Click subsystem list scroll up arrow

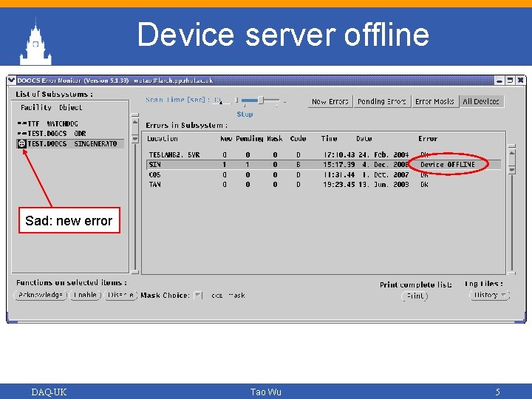[135, 122]
